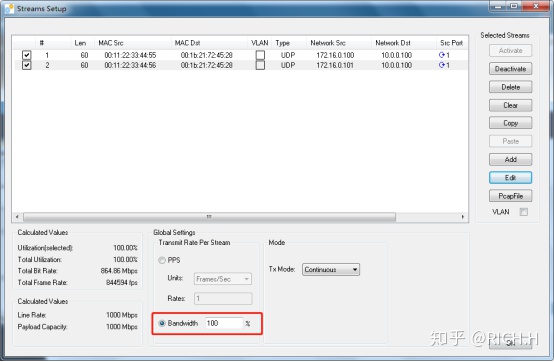This screenshot has height=362, width=554.
Task: Select MAC source 00:11:22:33:44:55 cell
Action: click(x=130, y=55)
